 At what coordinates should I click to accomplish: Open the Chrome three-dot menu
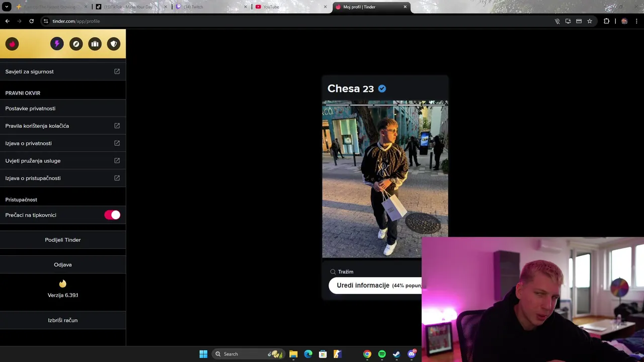637,21
